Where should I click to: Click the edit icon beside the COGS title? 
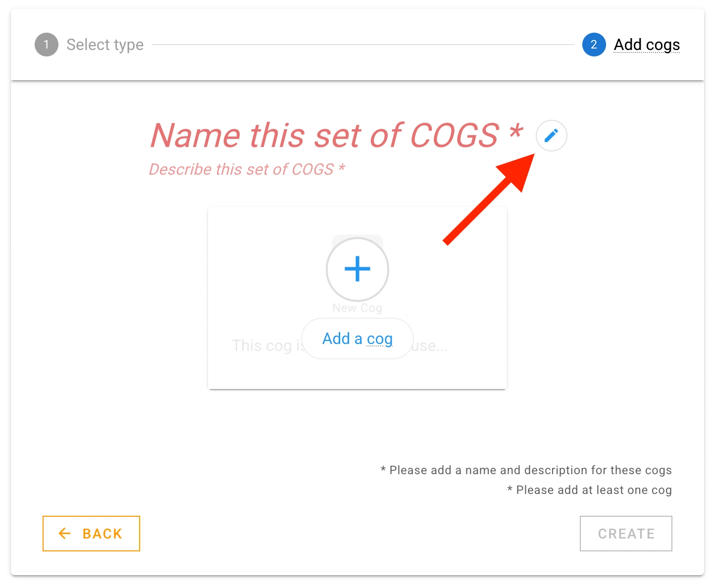coord(551,136)
